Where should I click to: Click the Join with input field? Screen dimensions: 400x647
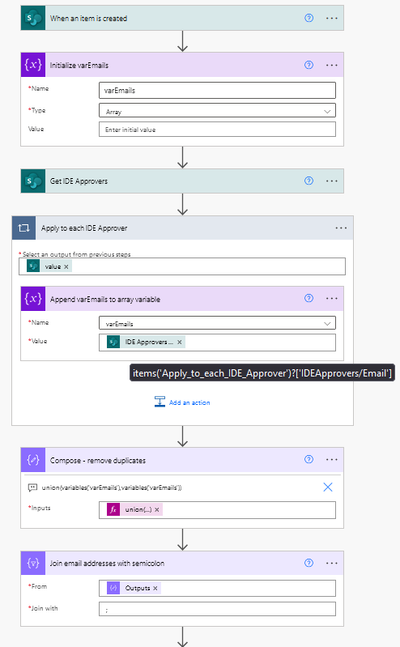tap(217, 609)
